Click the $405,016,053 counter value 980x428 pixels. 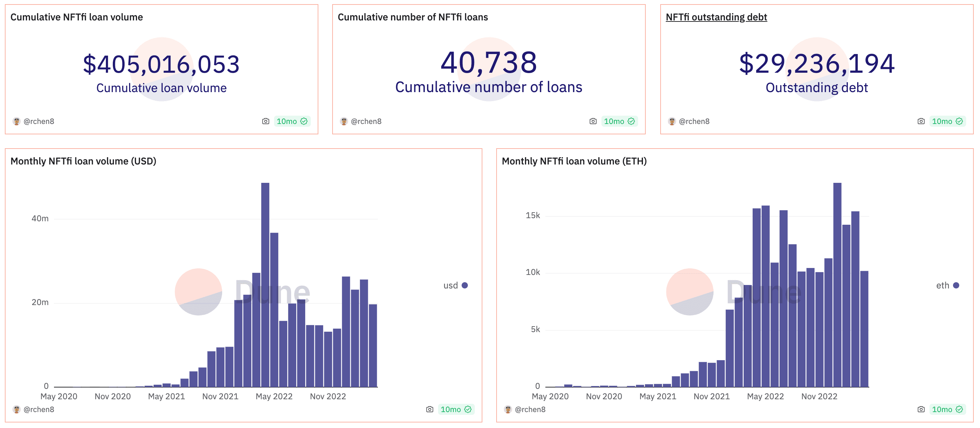161,64
